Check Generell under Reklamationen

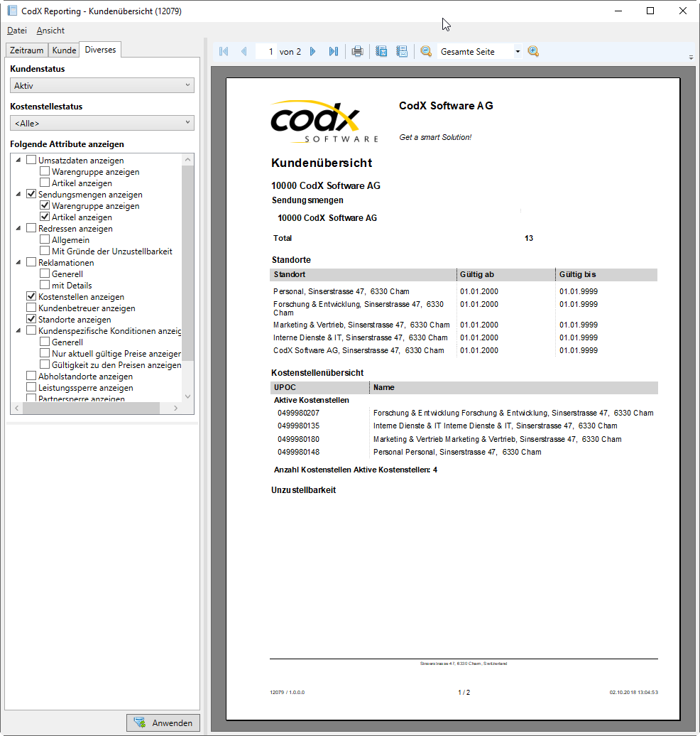[x=45, y=274]
